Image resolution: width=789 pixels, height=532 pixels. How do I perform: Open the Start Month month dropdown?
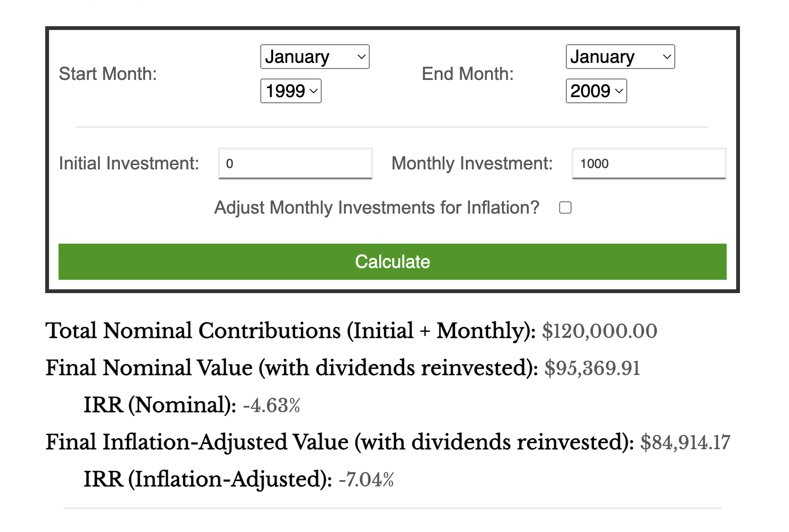click(x=315, y=57)
